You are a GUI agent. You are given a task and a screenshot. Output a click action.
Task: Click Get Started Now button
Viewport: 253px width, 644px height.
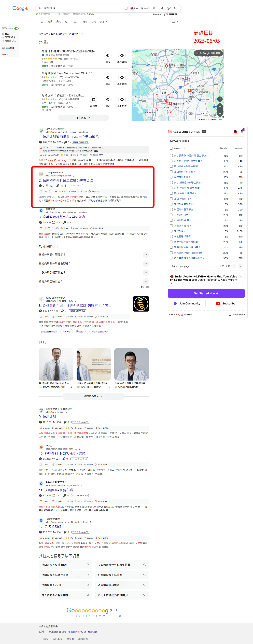pos(206,293)
